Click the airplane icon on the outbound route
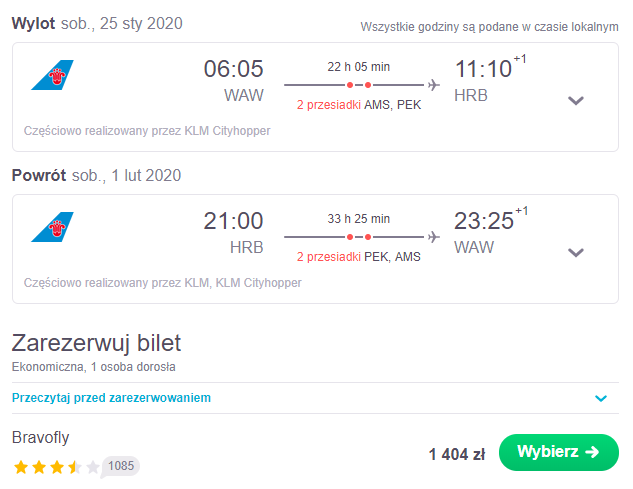633x489 pixels. [434, 85]
